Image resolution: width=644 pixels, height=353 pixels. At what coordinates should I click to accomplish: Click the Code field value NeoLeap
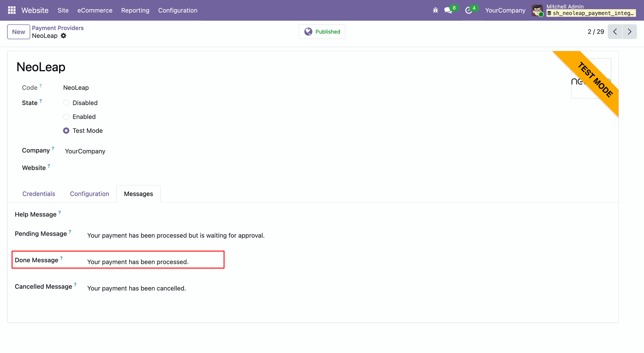76,88
